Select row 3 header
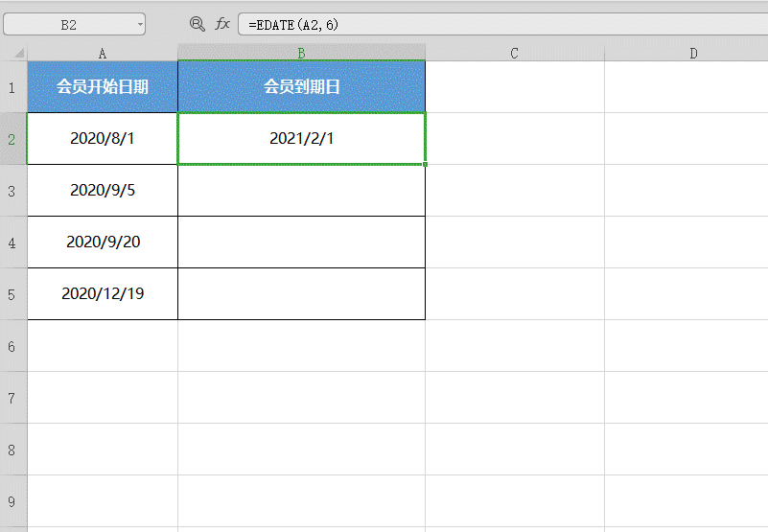 tap(13, 191)
